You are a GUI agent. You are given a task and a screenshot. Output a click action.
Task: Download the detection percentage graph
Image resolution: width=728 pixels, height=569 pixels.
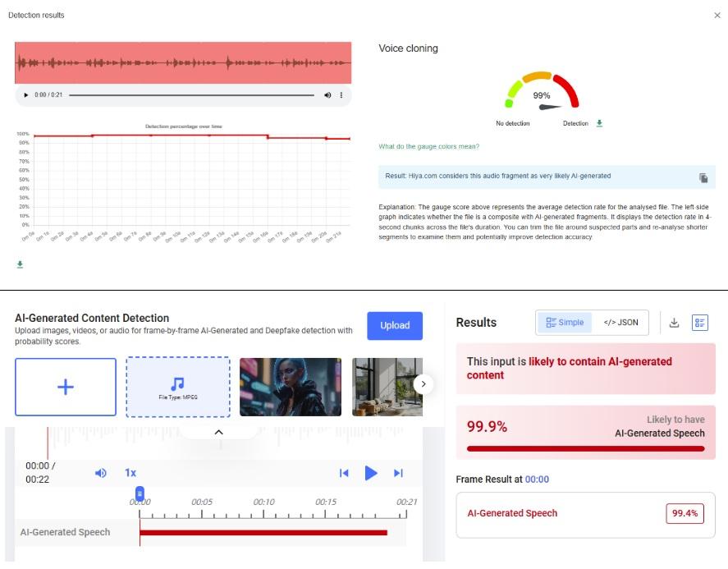19,264
